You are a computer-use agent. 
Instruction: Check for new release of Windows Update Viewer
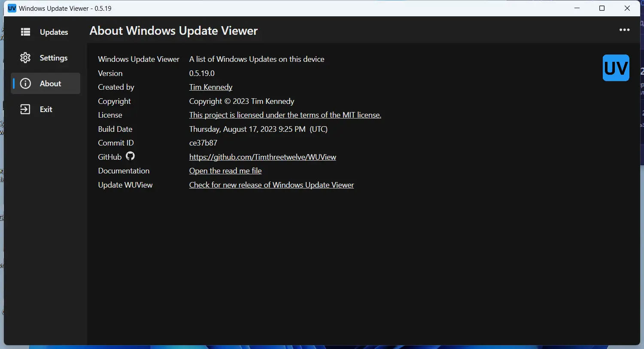[x=272, y=185]
